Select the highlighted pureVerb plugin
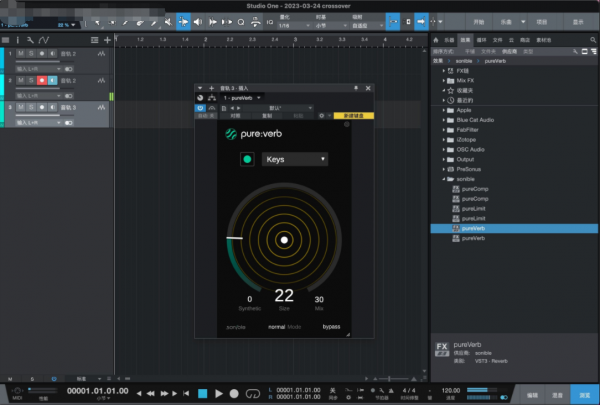Viewport: 600px width, 405px height. pyautogui.click(x=514, y=229)
